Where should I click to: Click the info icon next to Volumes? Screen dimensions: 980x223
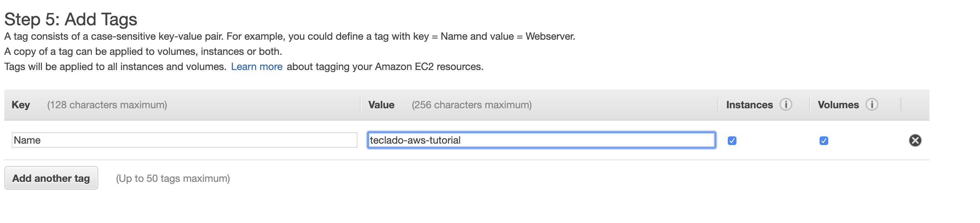point(872,104)
